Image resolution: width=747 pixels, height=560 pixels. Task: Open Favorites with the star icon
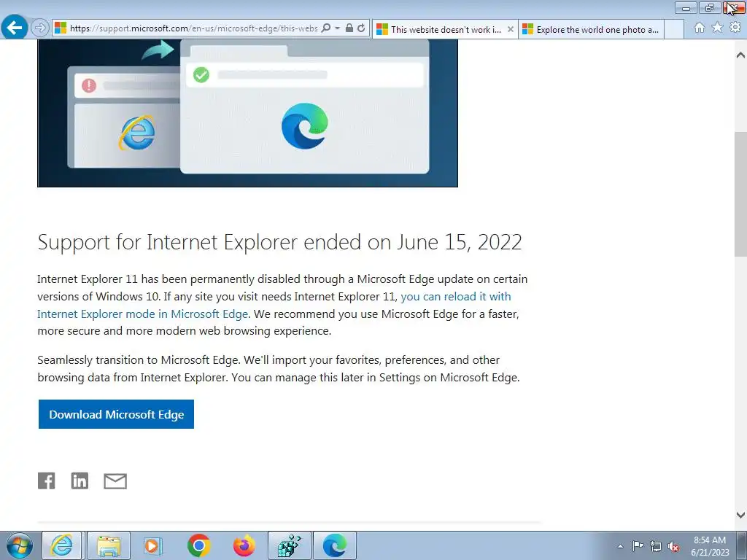click(x=717, y=28)
